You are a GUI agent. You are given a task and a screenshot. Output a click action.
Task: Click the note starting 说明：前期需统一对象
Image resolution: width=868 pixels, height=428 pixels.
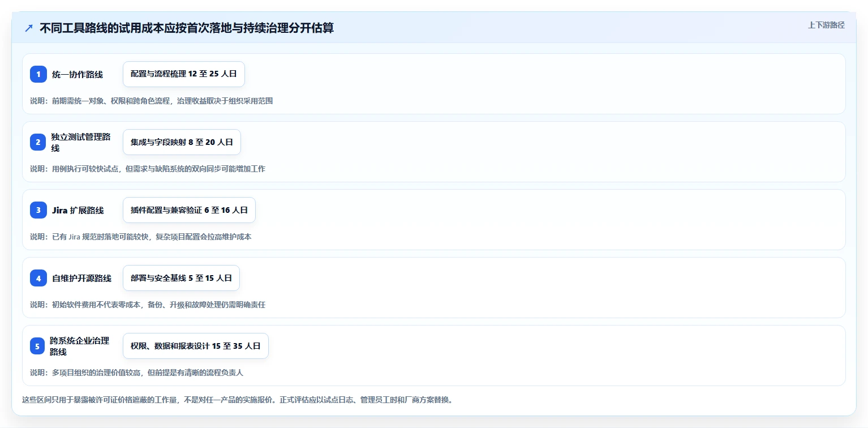click(x=152, y=101)
